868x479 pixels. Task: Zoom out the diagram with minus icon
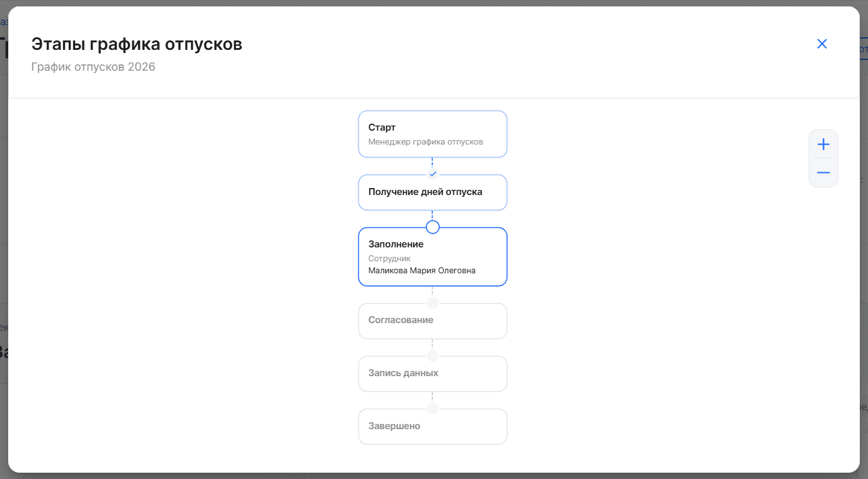coord(823,172)
